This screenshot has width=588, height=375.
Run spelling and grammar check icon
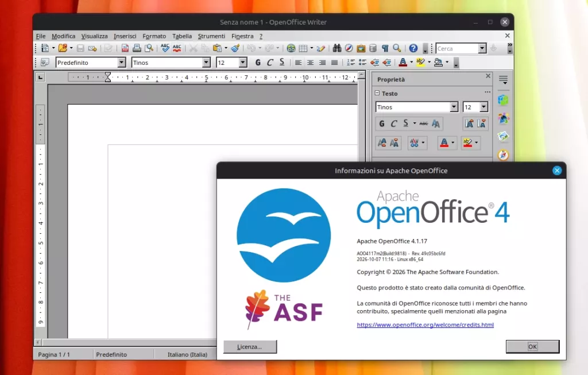165,48
